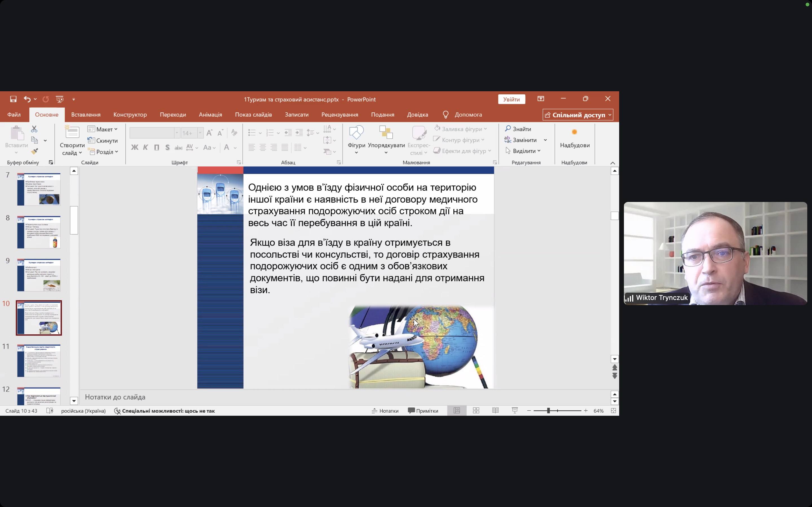The image size is (812, 507).
Task: Open the Виділити select dropdown
Action: click(523, 151)
